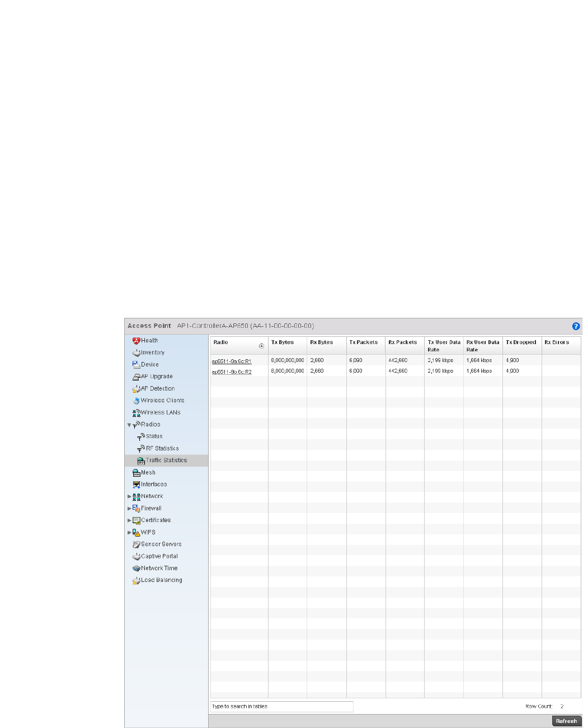Click the Network icon
The image size is (583, 728).
[x=136, y=497]
